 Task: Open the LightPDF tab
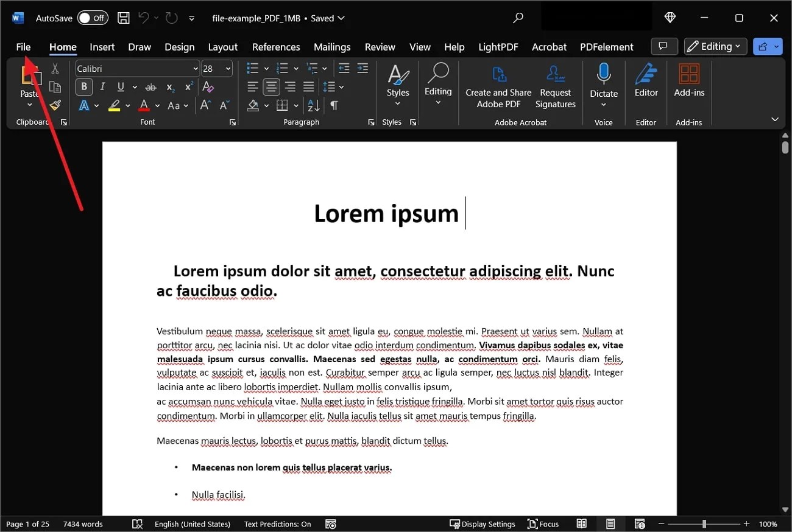[x=498, y=47]
